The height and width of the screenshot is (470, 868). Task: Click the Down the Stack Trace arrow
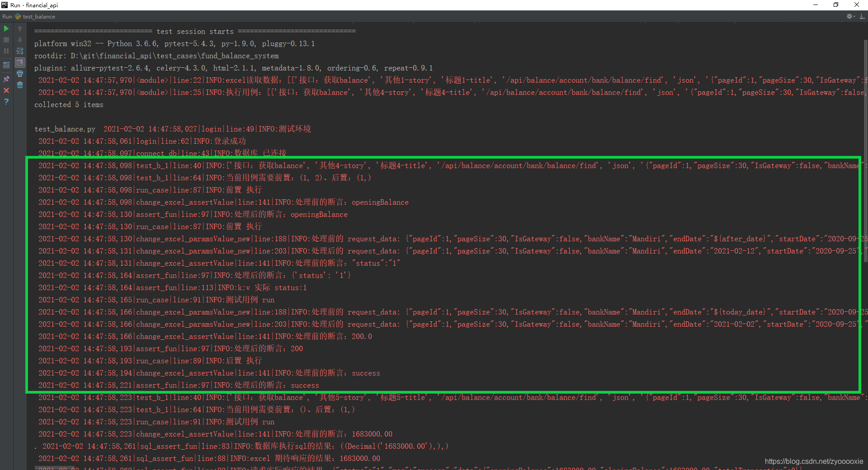coord(20,40)
